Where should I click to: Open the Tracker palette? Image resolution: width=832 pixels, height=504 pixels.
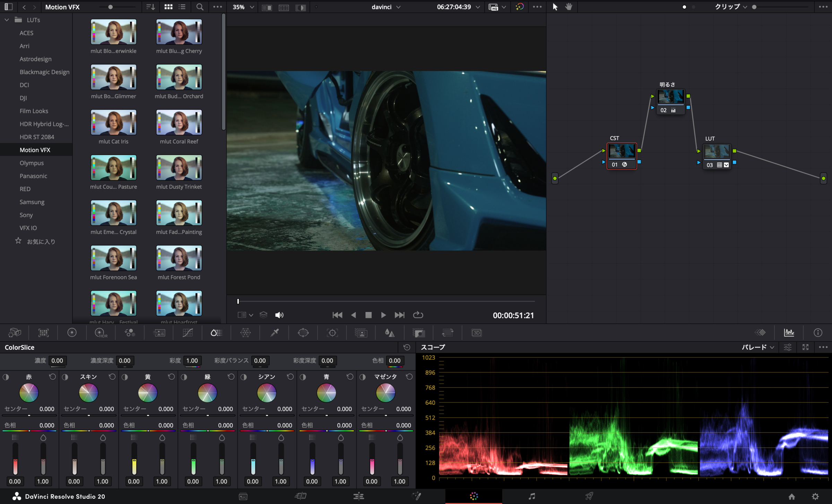point(332,333)
